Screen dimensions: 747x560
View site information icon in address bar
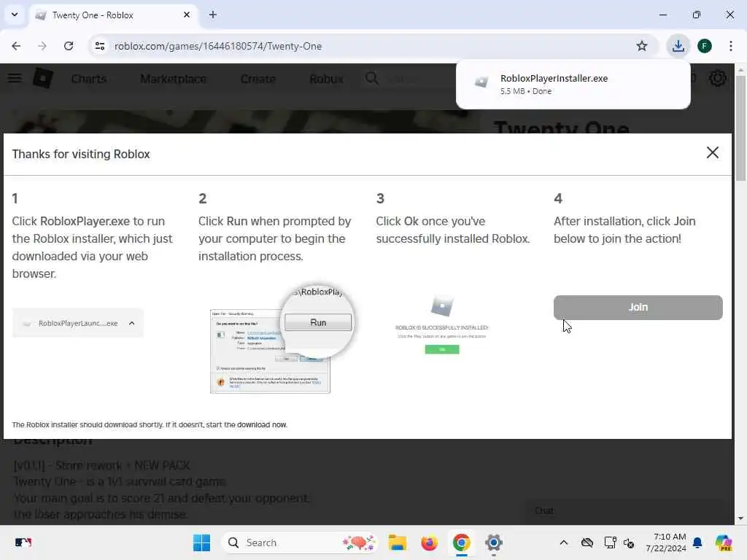click(99, 46)
